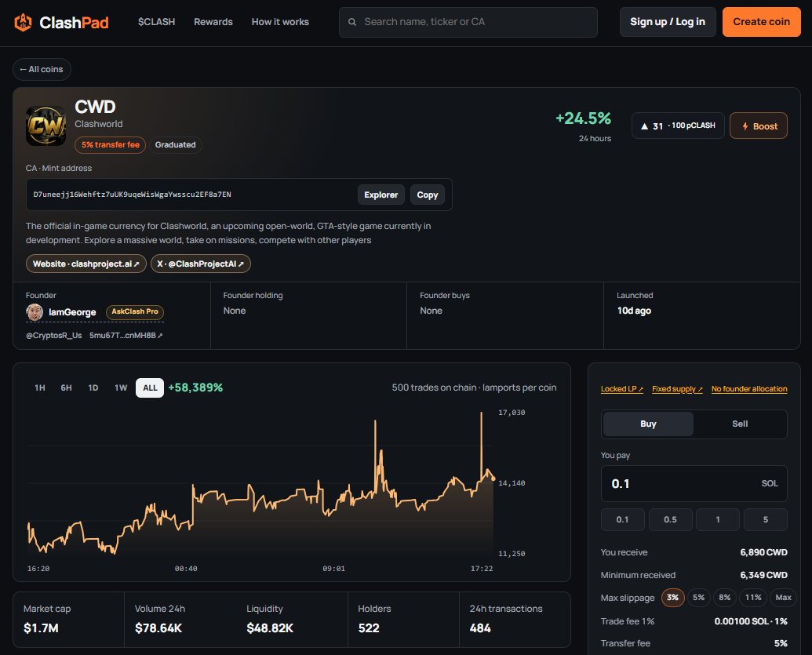Open How it works page
Viewport: 812px width, 655px height.
pos(280,22)
